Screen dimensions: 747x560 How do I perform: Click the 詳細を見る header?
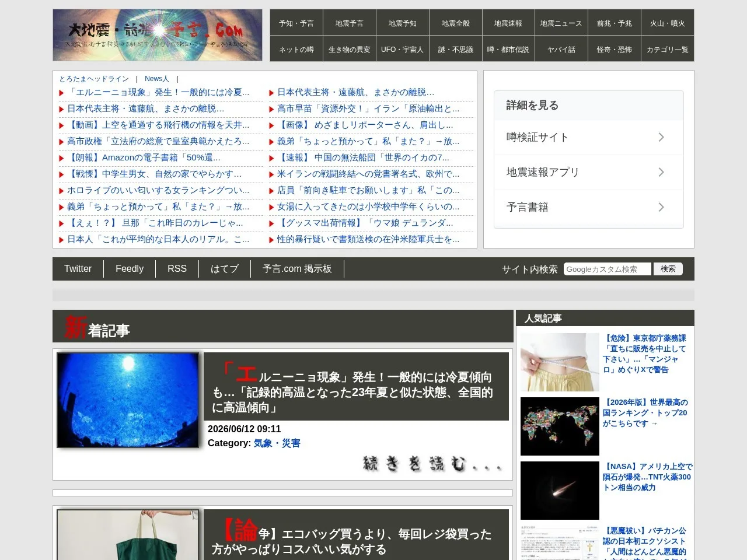tap(589, 105)
